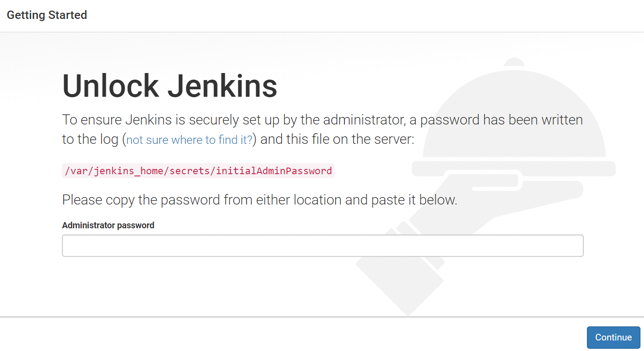Image resolution: width=644 pixels, height=351 pixels.
Task: Click the "Administrator password" field label
Action: coord(108,225)
